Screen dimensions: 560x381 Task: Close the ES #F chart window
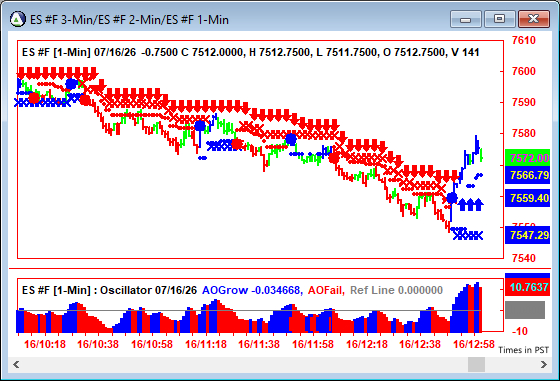pos(534,19)
